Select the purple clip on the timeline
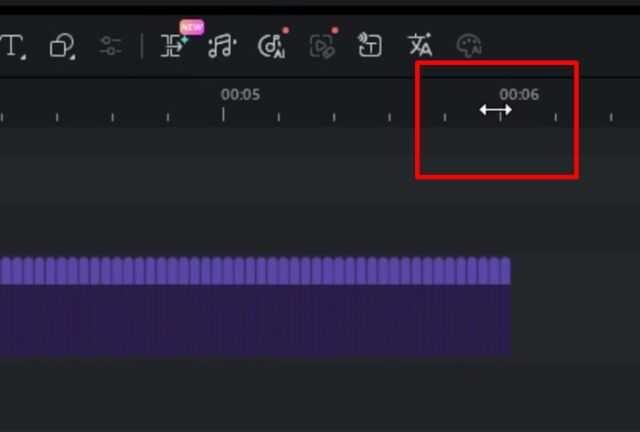The height and width of the screenshot is (432, 640). coord(250,322)
